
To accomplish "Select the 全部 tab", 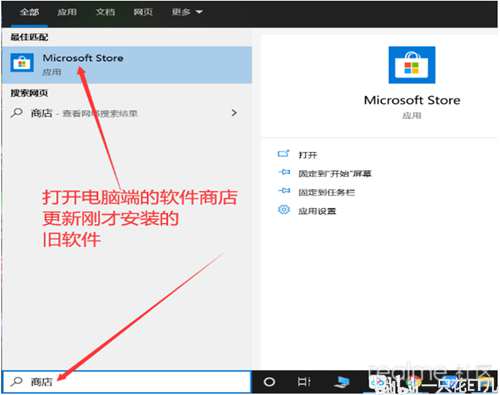I will tap(29, 12).
